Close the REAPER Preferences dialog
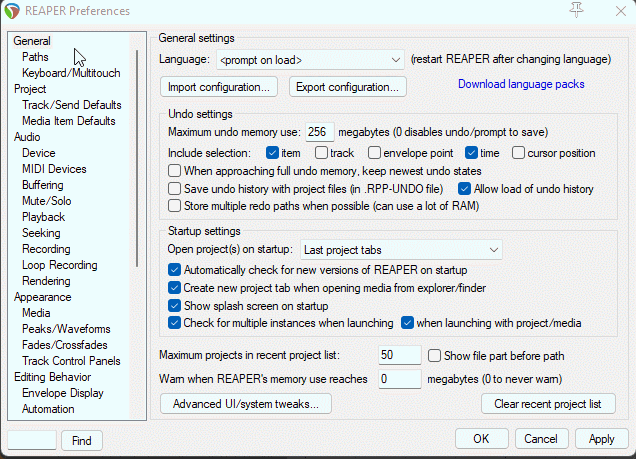 621,11
